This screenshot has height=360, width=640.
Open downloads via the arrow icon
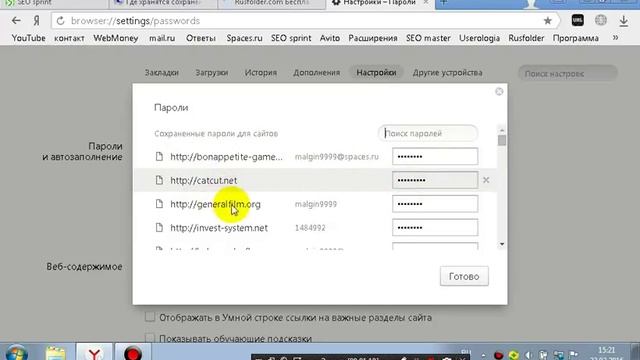tap(623, 21)
